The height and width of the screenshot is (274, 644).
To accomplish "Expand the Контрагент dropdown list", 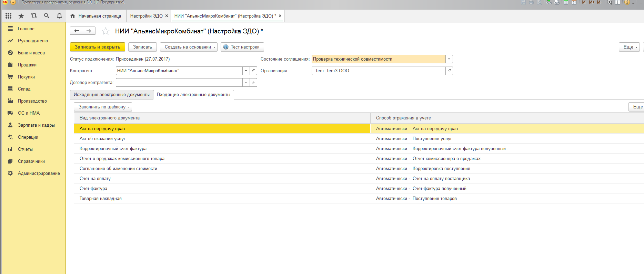I will point(246,71).
